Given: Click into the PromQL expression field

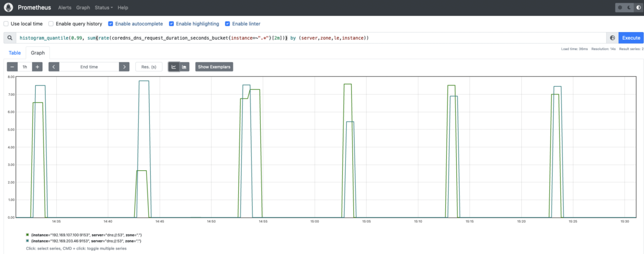Looking at the screenshot, I should pos(312,38).
